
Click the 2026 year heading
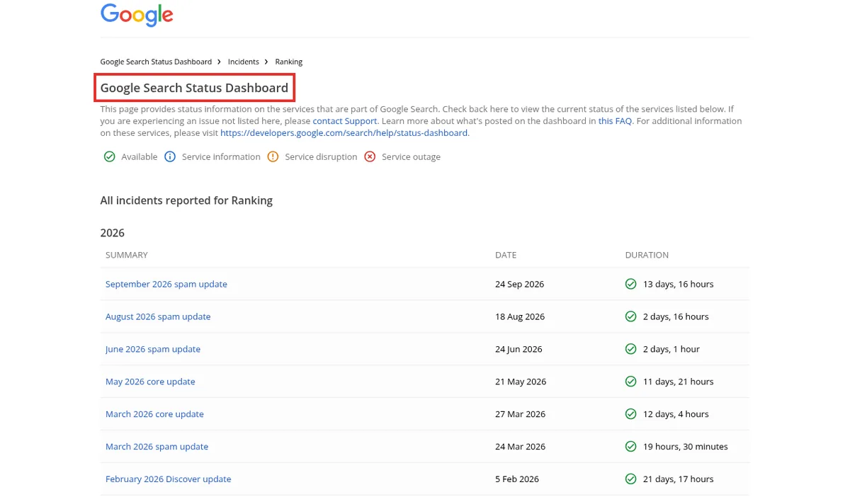[x=112, y=233]
